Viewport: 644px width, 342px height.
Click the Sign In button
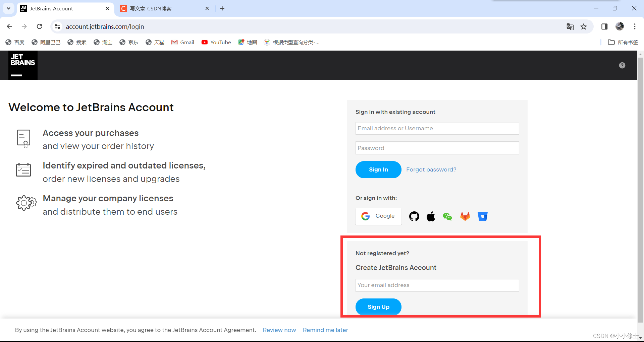coord(378,169)
